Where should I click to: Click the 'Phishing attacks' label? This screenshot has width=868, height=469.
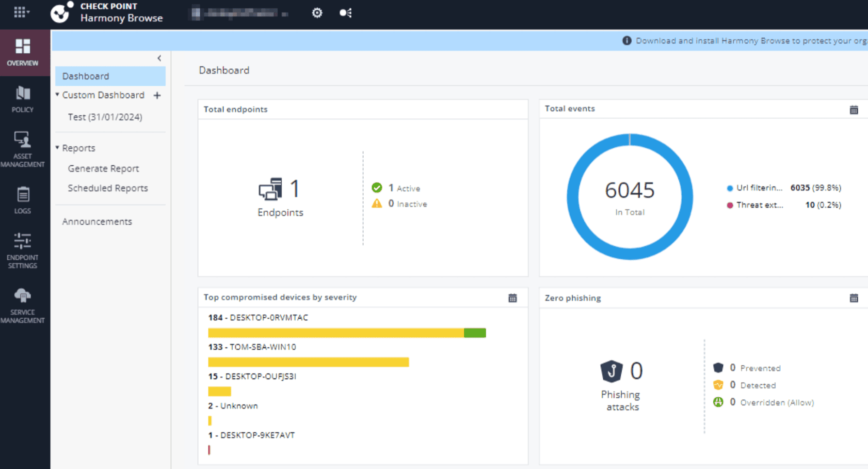(x=621, y=401)
